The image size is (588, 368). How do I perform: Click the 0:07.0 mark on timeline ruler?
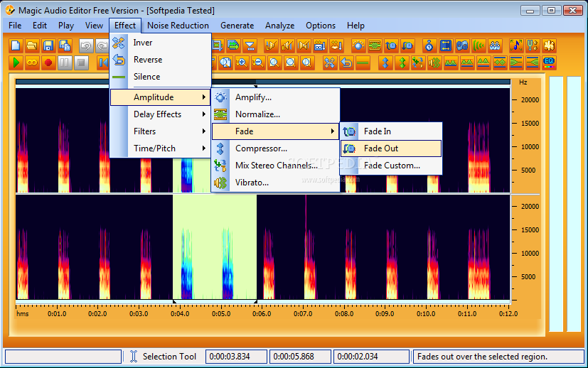point(303,314)
